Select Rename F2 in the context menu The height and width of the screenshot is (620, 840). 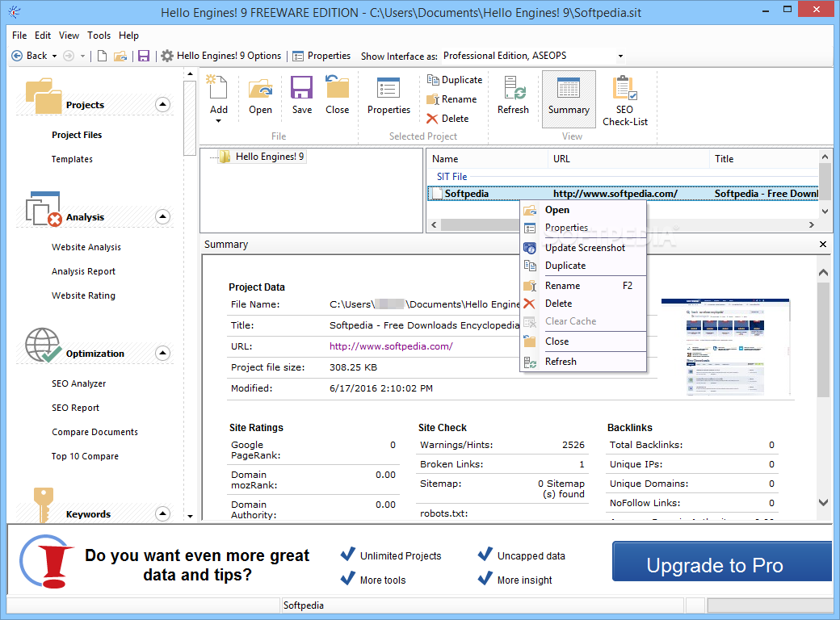[x=583, y=286]
